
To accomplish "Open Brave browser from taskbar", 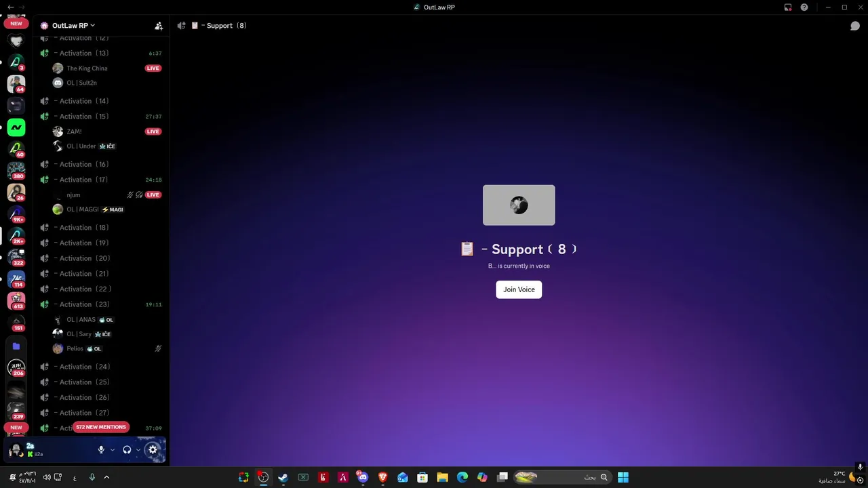I will click(382, 477).
